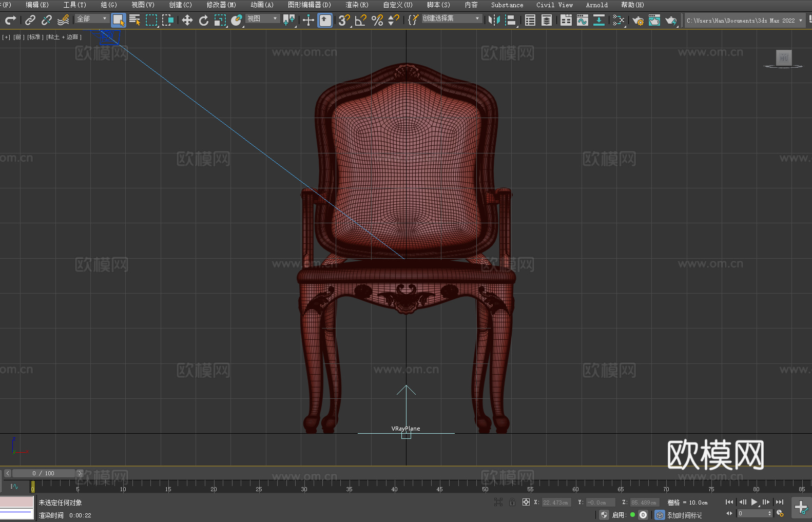The width and height of the screenshot is (812, 522).
Task: Activate the Select Object tool
Action: [x=119, y=20]
